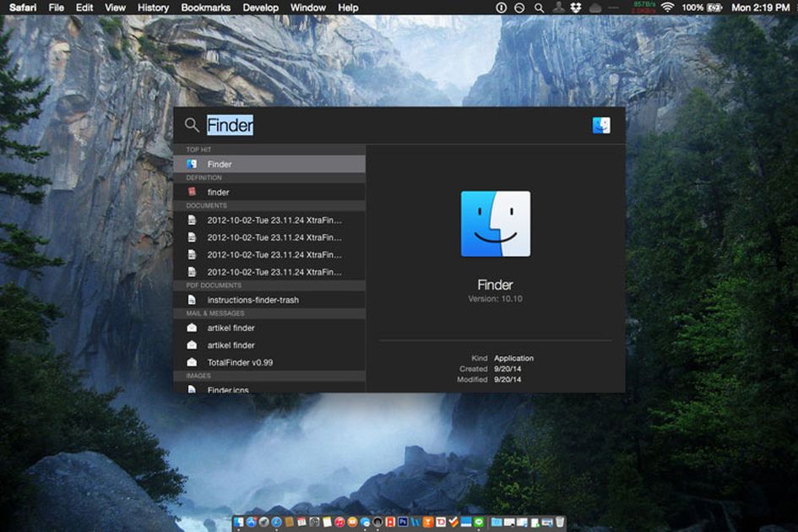This screenshot has height=532, width=798.
Task: Click the mail icon beside TotalFinder v0.99
Action: 192,362
